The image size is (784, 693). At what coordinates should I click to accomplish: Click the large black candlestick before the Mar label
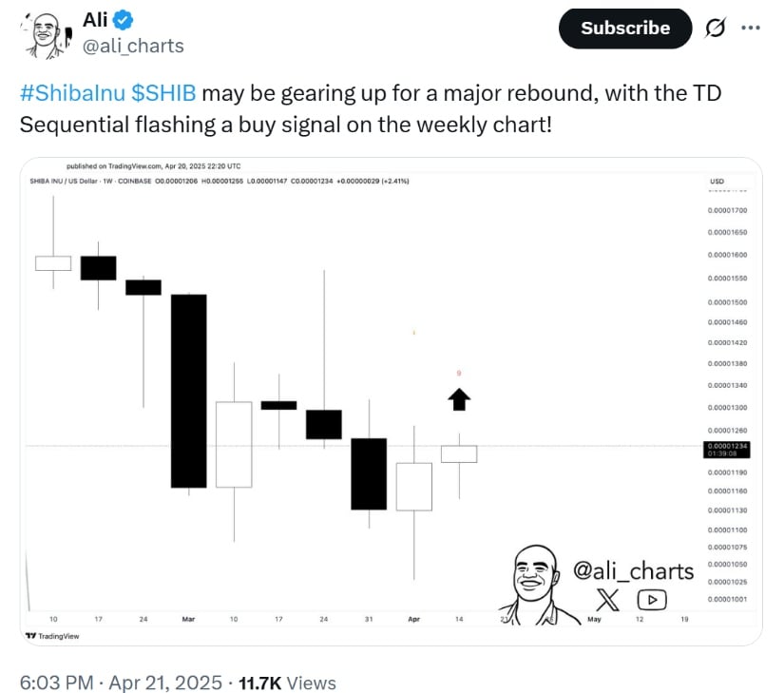(x=188, y=391)
